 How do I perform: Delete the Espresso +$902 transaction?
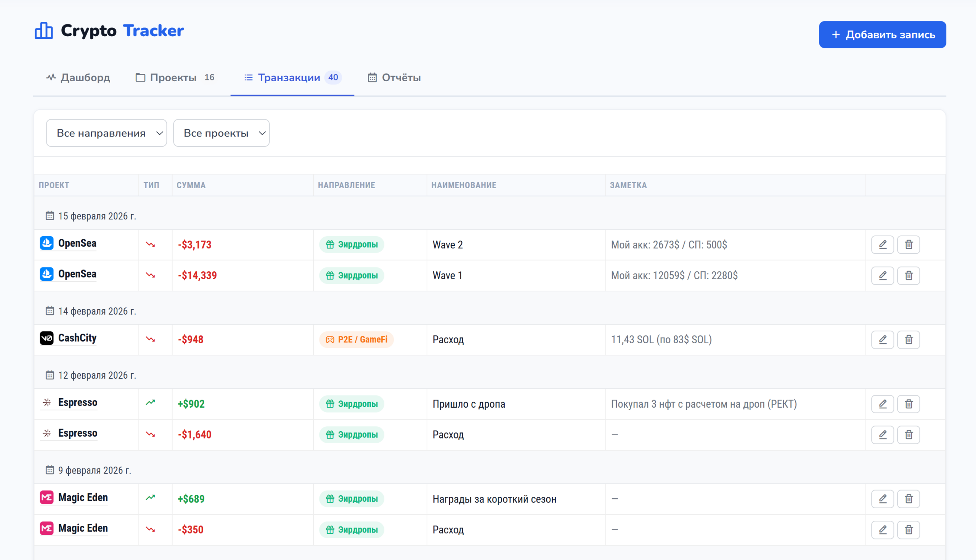point(908,404)
